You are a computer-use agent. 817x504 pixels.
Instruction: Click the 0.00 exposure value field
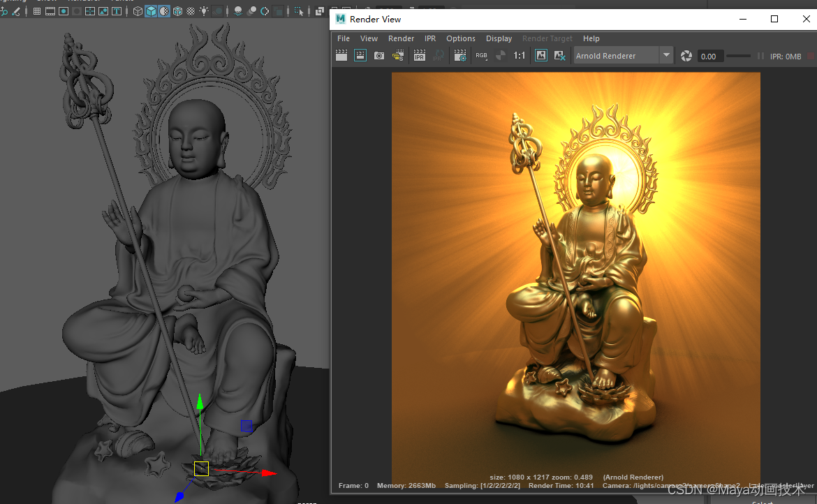(x=710, y=56)
